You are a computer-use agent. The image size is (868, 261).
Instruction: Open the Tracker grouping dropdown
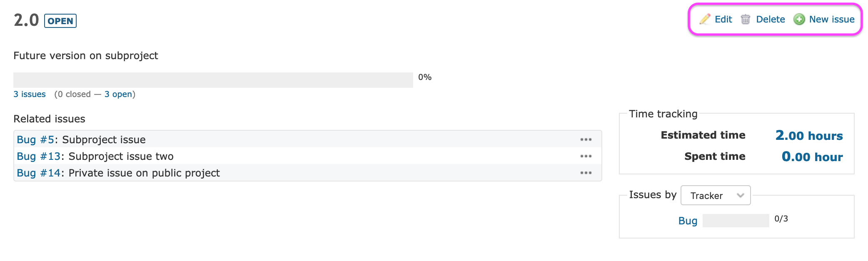(716, 195)
